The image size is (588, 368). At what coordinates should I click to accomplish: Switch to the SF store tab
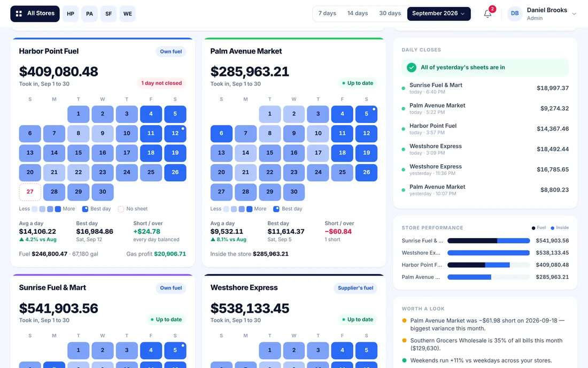(109, 14)
